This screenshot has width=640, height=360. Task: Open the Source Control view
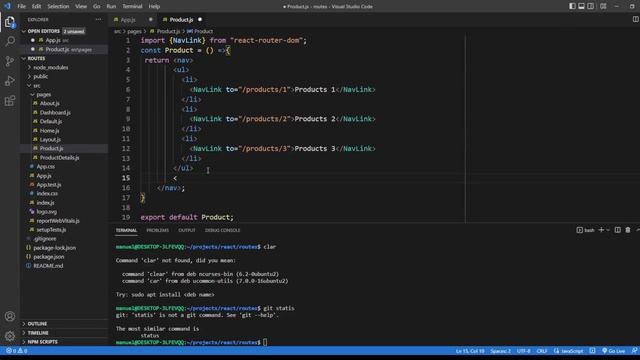(10, 61)
